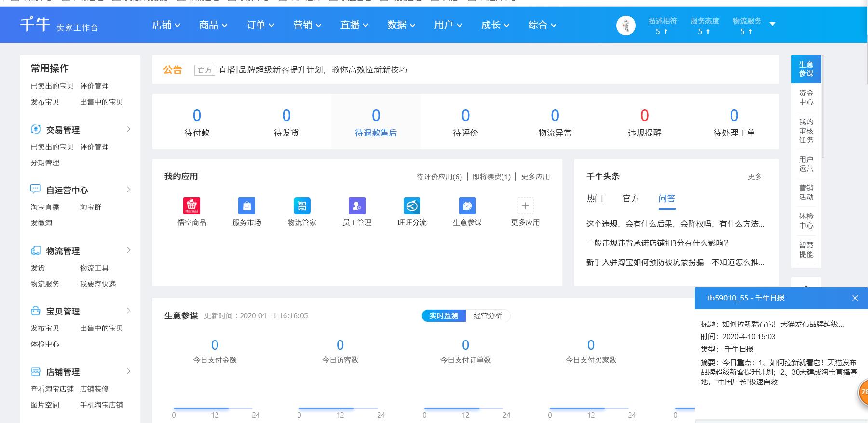The height and width of the screenshot is (423, 868).
Task: Open the 数据 top menu
Action: tap(401, 25)
